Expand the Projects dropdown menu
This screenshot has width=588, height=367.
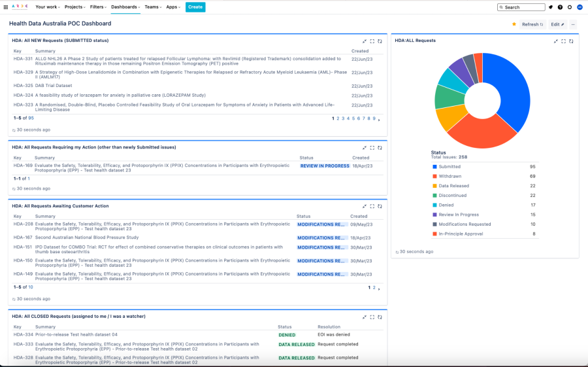click(77, 7)
